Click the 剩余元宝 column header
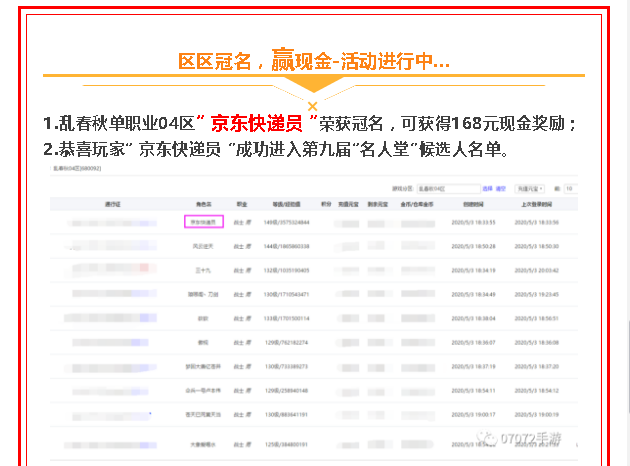 pyautogui.click(x=378, y=204)
